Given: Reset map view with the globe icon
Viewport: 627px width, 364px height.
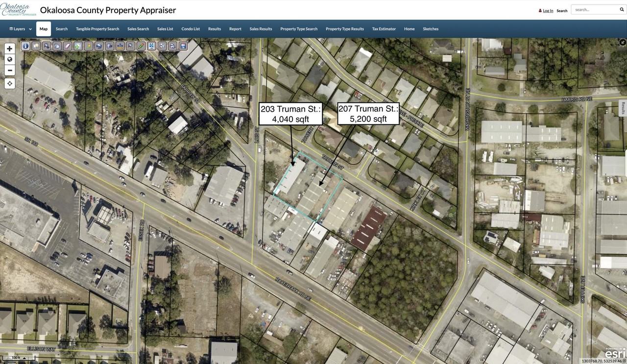Looking at the screenshot, I should pyautogui.click(x=10, y=59).
